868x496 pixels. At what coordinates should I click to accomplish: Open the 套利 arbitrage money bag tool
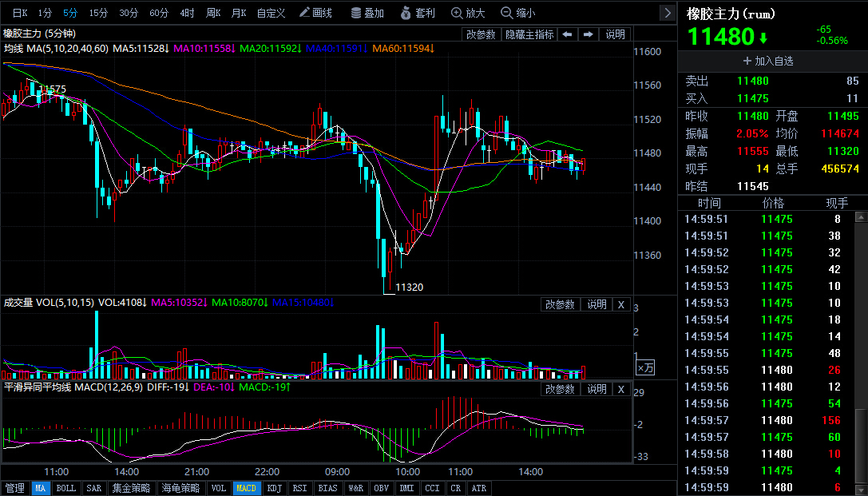(x=418, y=13)
